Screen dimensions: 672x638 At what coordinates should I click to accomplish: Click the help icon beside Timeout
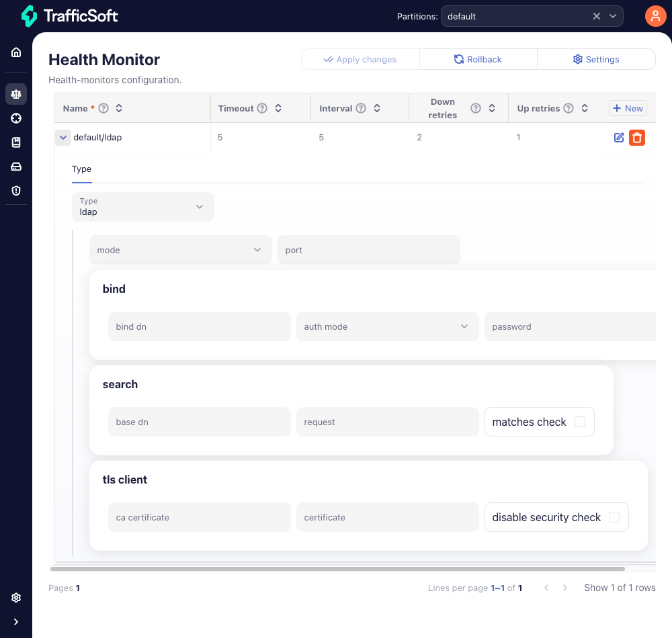[262, 108]
